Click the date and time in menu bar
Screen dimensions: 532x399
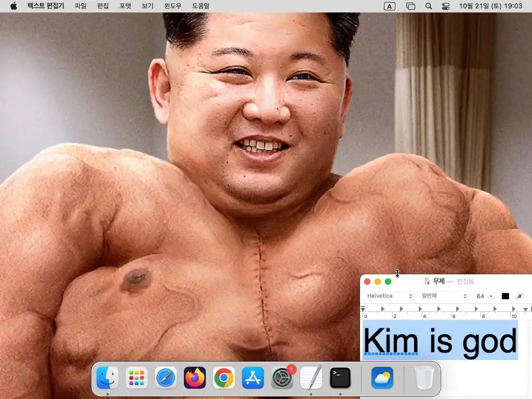click(490, 6)
